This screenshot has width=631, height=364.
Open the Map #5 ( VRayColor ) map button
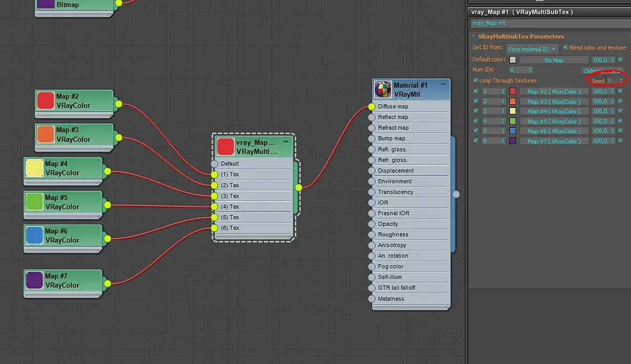554,121
